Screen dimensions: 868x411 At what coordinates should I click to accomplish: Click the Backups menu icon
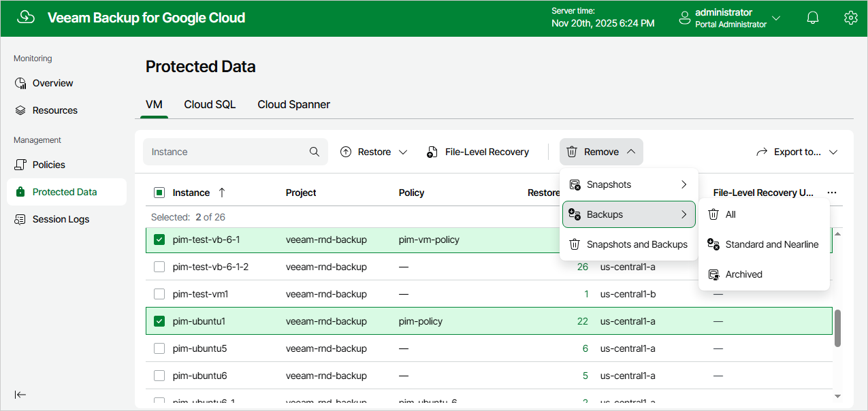pos(575,214)
